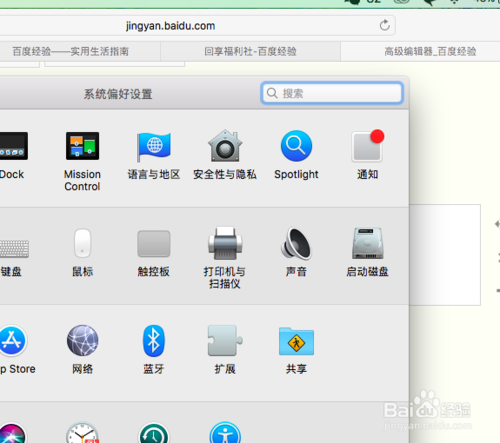Open 键盘 keyboard preferences
This screenshot has width=500, height=443.
pos(13,248)
